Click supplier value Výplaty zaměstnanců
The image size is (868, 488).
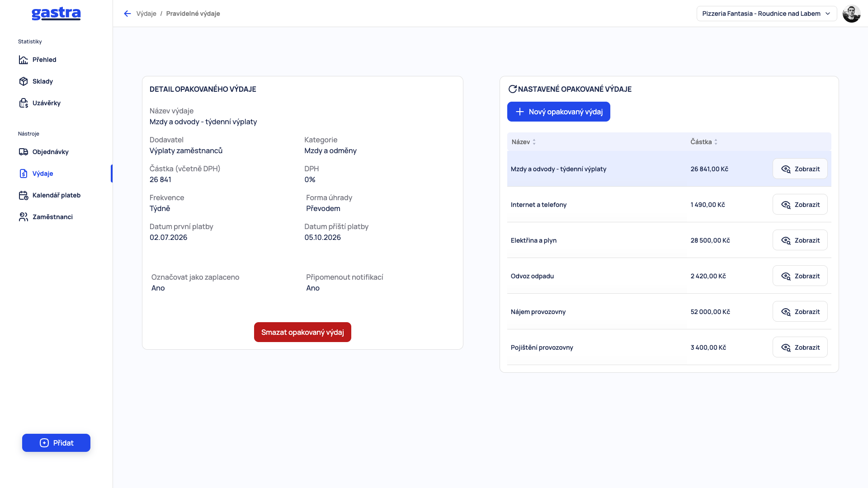pos(186,150)
